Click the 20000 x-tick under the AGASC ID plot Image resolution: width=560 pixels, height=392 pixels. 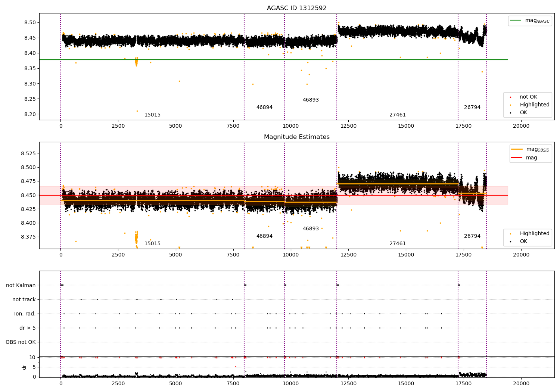click(x=521, y=126)
